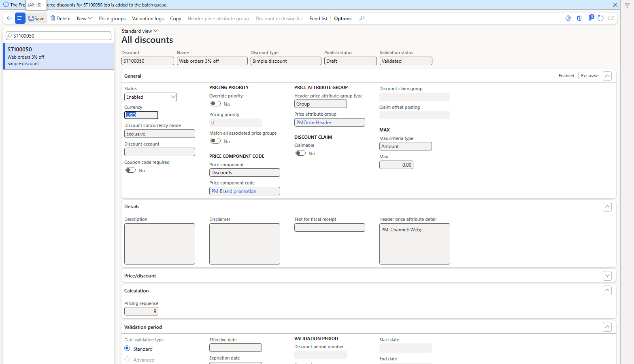The image size is (634, 364).
Task: Click the quick filter search box
Action: 58,36
